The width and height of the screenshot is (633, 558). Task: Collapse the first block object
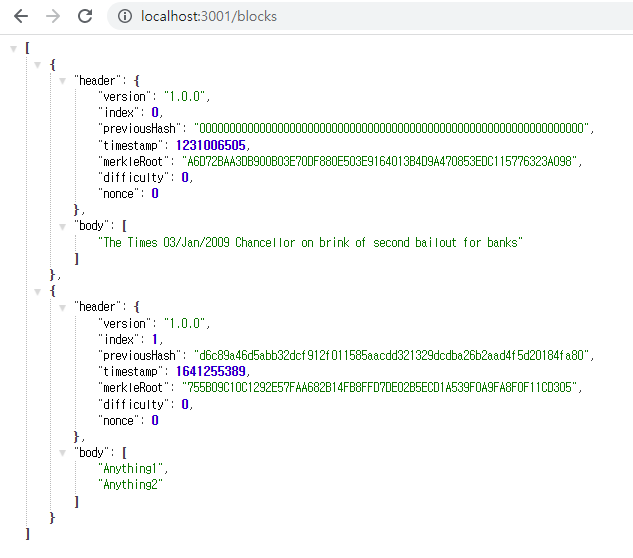pos(37,64)
